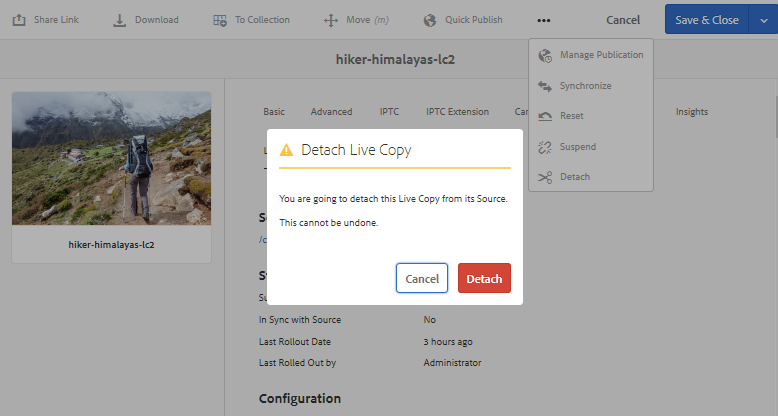
Task: Select Reset from the actions menu
Action: point(571,116)
